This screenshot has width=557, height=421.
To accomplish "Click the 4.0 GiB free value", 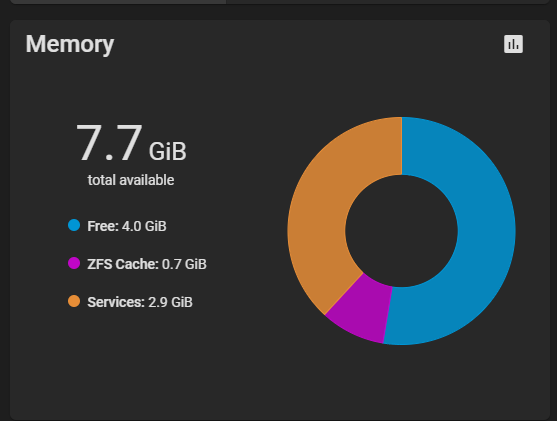I will click(144, 226).
